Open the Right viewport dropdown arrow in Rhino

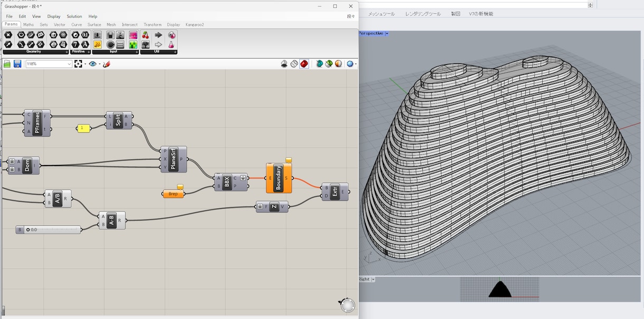pos(373,279)
